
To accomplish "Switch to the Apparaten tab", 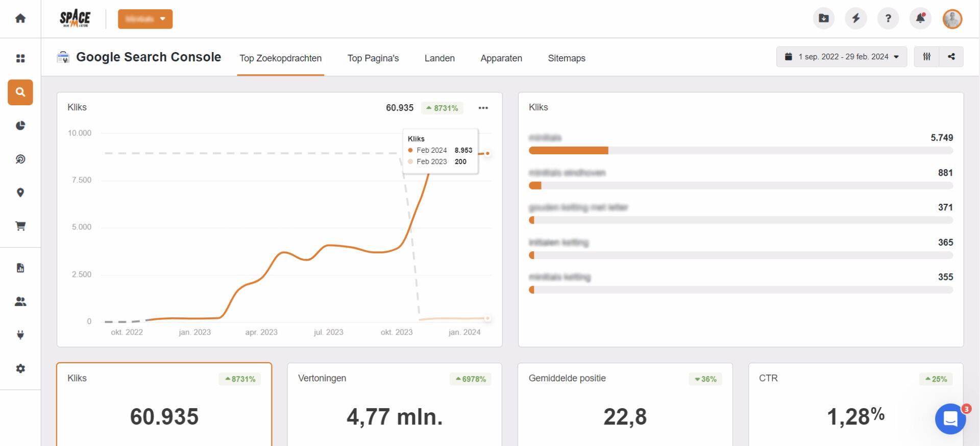I will point(501,58).
